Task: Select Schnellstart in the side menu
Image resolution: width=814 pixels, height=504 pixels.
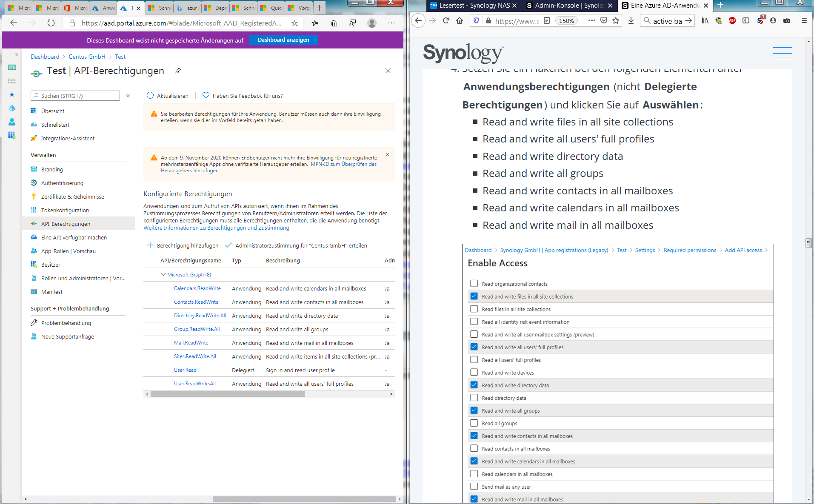Action: point(55,125)
